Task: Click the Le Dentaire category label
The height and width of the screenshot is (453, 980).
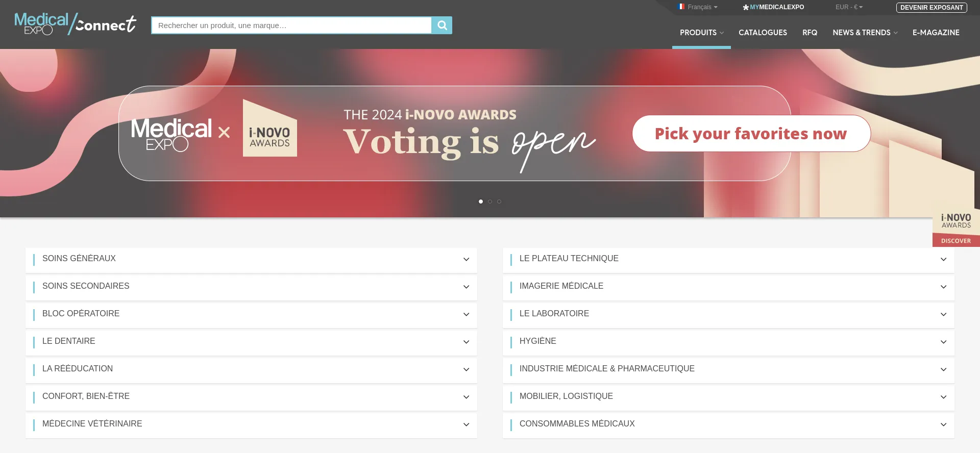Action: [x=69, y=341]
